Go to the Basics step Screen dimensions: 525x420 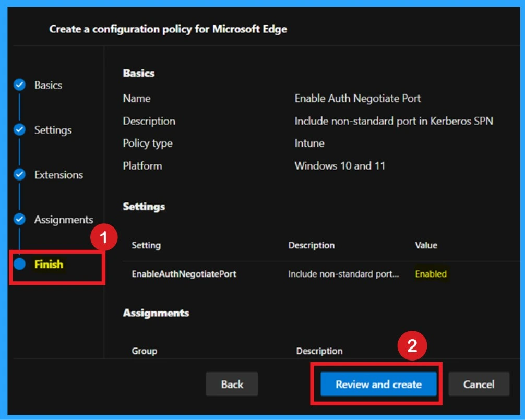pos(48,85)
